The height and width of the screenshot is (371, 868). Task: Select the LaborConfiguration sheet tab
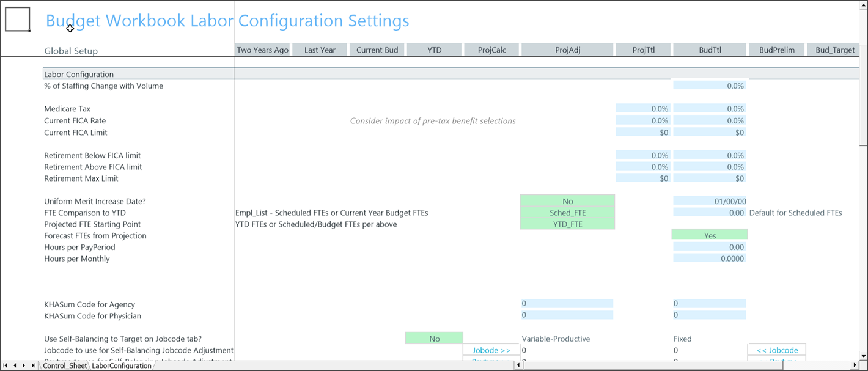(x=121, y=365)
